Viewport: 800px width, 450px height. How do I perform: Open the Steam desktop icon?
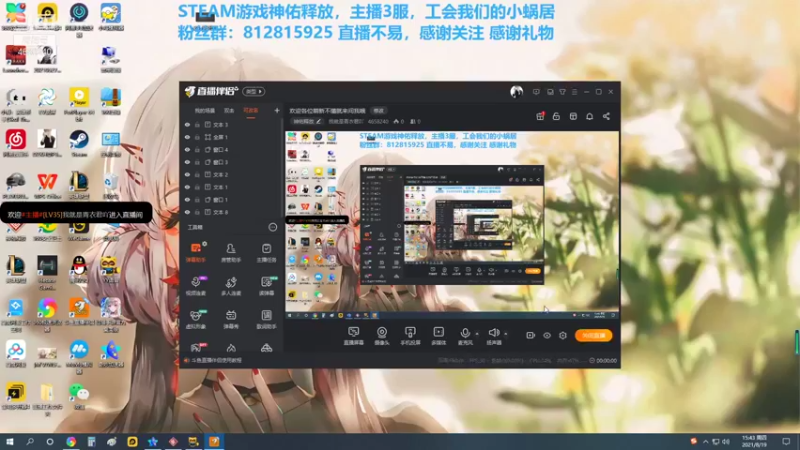(x=79, y=142)
